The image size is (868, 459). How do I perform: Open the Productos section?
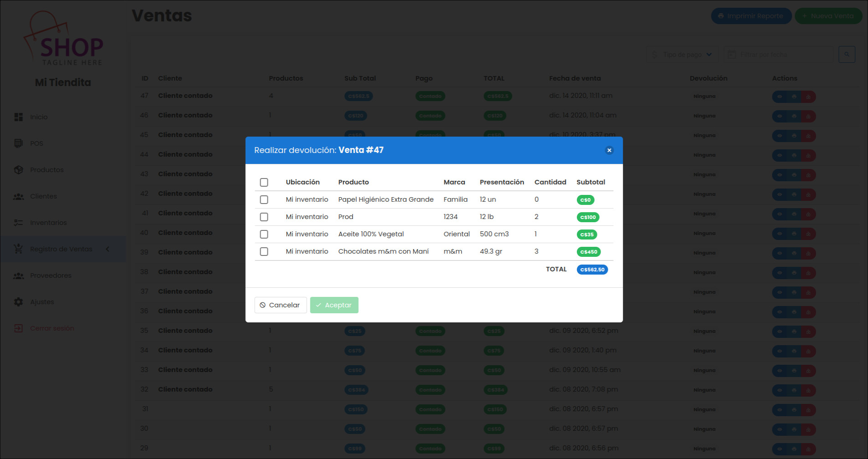47,170
